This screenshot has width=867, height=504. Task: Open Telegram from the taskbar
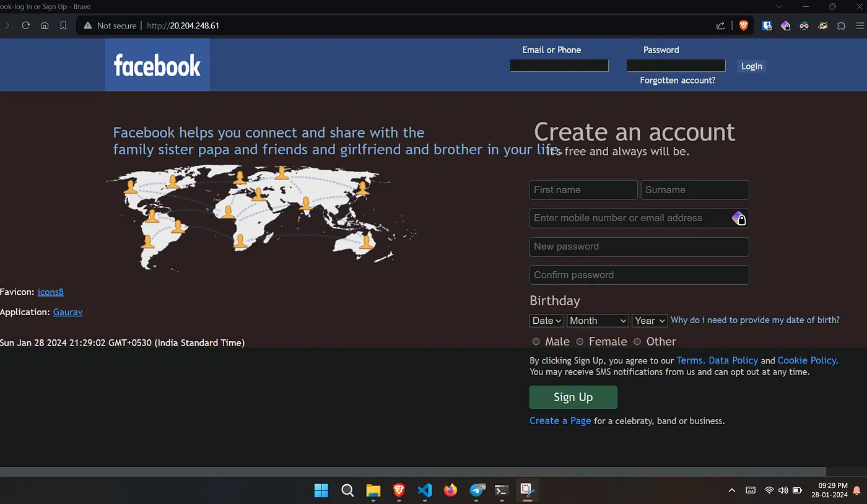coord(476,490)
